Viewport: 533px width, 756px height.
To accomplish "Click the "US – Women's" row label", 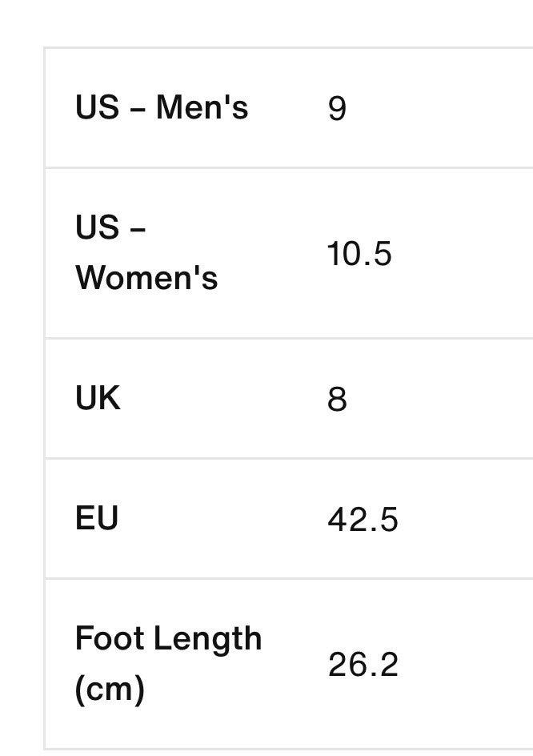I will [x=146, y=253].
